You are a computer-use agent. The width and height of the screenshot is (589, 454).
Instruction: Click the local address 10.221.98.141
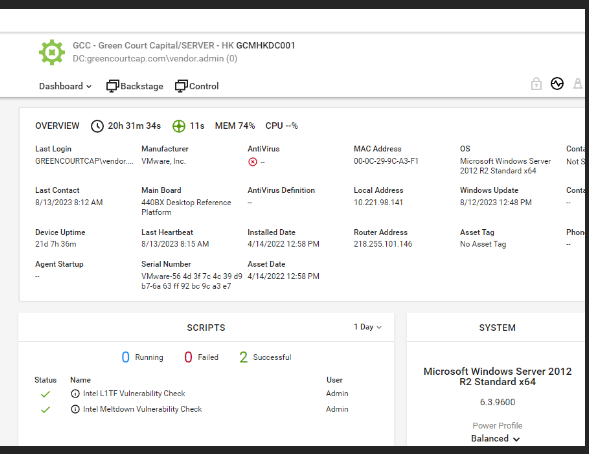tap(378, 202)
